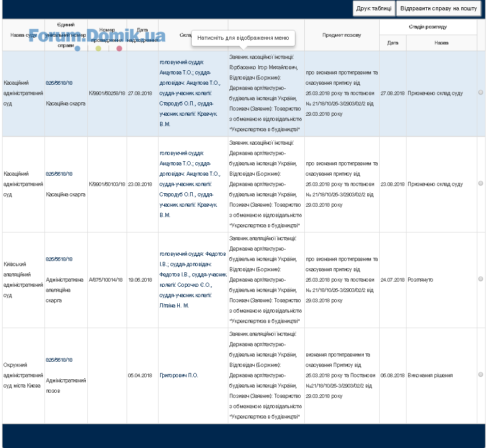Click the stage name 'Розглянуто'
This screenshot has height=448, width=498.
click(420, 280)
